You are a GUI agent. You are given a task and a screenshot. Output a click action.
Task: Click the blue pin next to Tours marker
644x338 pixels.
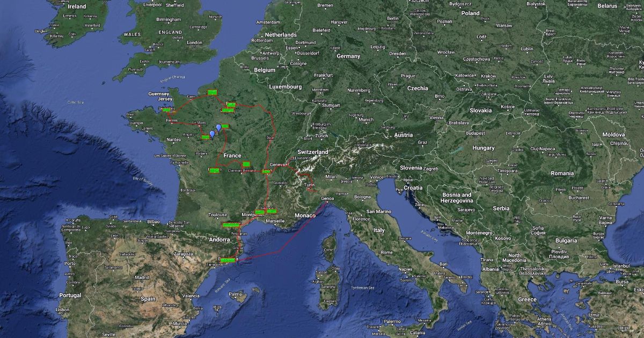212,134
